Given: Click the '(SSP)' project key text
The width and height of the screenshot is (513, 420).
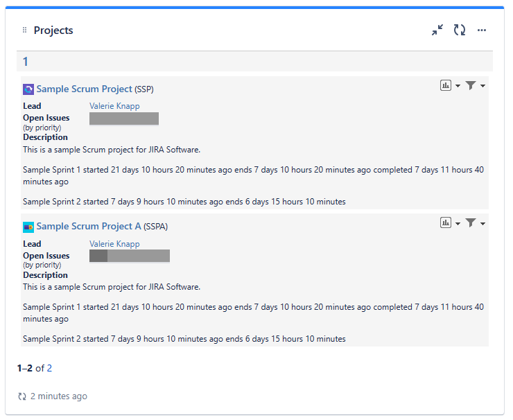Looking at the screenshot, I should point(144,89).
